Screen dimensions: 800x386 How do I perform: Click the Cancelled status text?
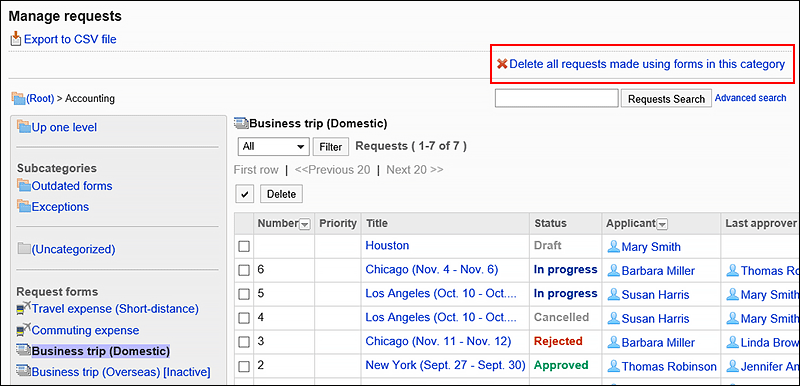point(561,317)
